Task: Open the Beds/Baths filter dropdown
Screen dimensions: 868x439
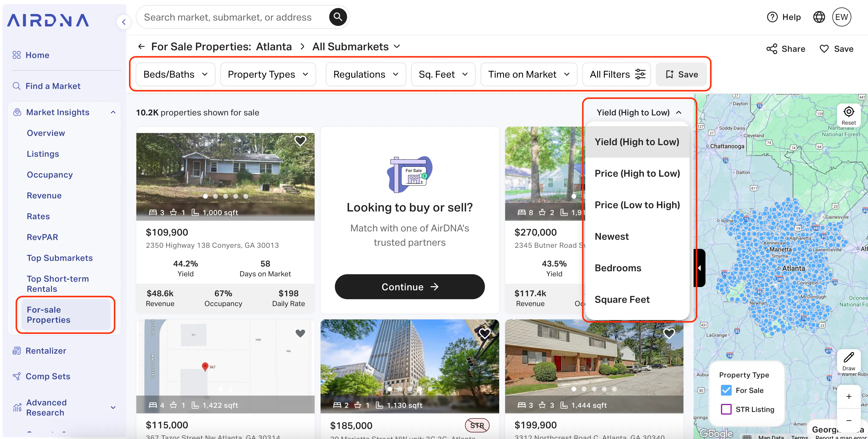Action: [175, 74]
